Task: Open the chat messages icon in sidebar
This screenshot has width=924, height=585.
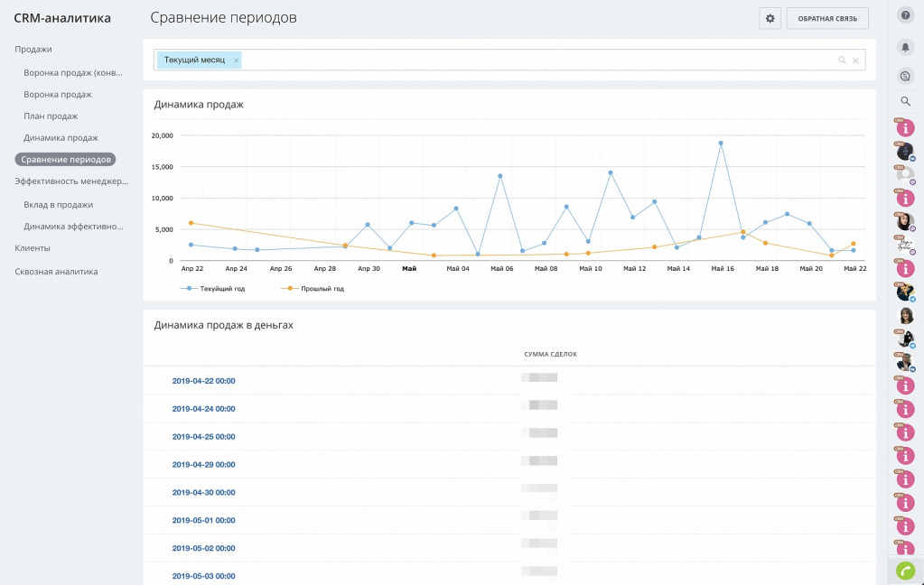Action: pyautogui.click(x=906, y=76)
